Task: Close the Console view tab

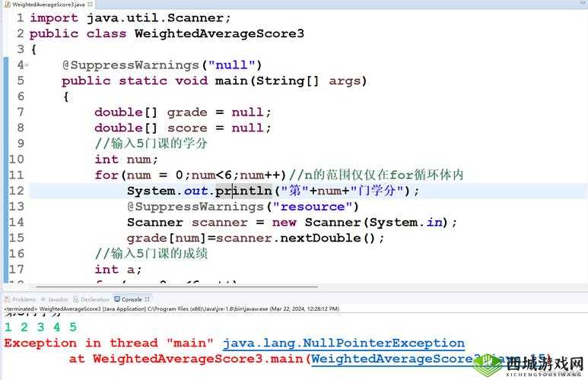Action: (148, 299)
